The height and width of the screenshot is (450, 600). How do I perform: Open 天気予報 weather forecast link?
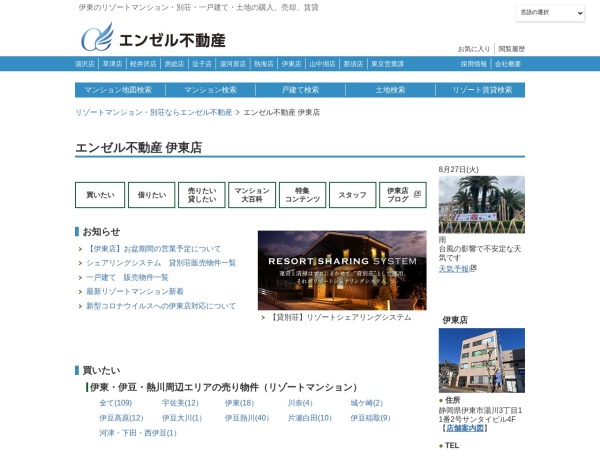point(454,269)
